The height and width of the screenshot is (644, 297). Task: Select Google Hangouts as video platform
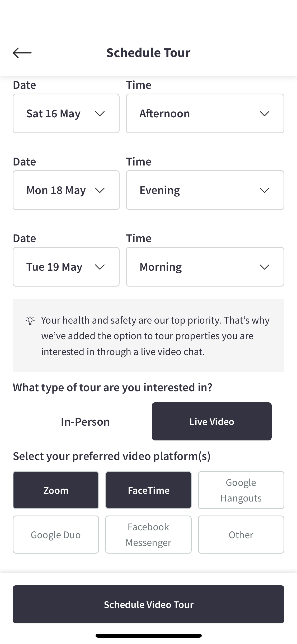click(x=241, y=490)
